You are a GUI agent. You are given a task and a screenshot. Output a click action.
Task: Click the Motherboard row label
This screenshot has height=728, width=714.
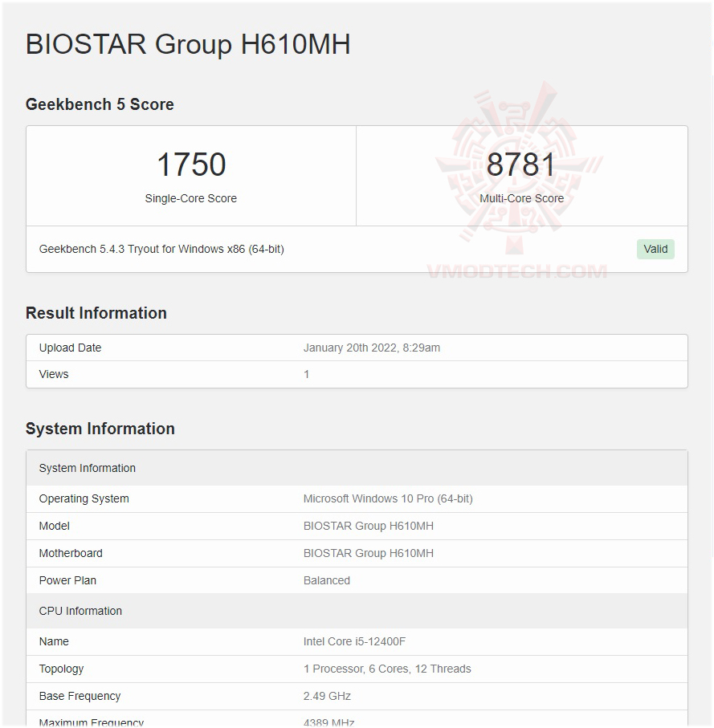[71, 554]
